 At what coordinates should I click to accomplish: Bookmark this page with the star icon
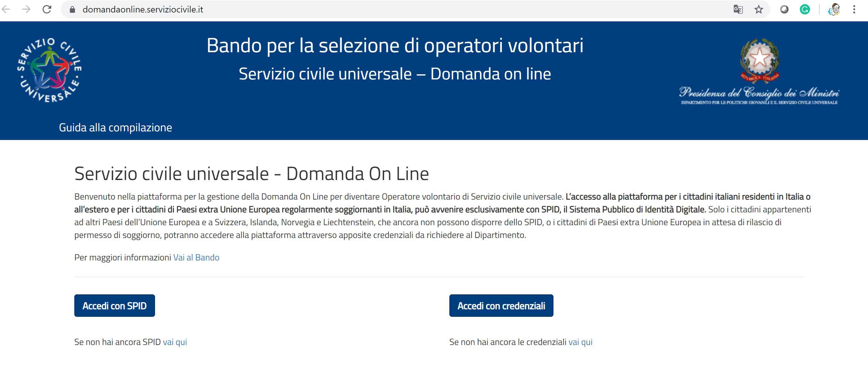[x=758, y=9]
